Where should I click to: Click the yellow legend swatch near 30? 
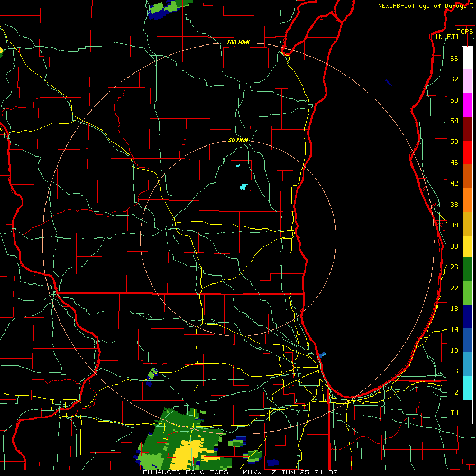coord(467,246)
